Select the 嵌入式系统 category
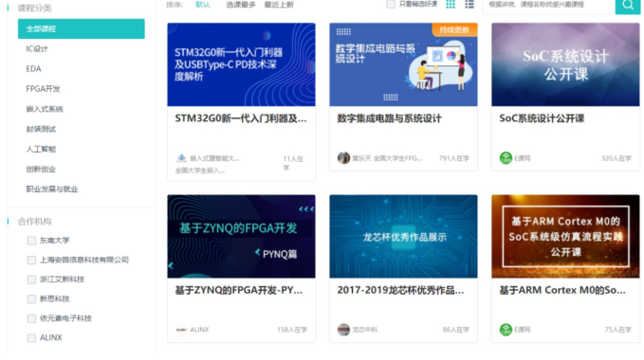644x360 pixels. [45, 109]
